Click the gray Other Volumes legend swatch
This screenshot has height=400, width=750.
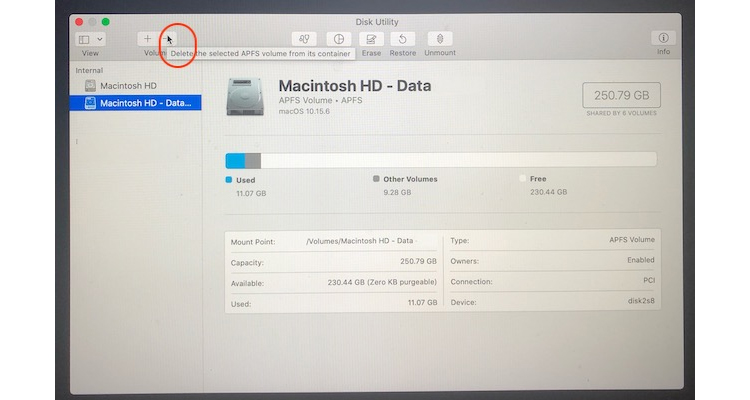[x=376, y=178]
